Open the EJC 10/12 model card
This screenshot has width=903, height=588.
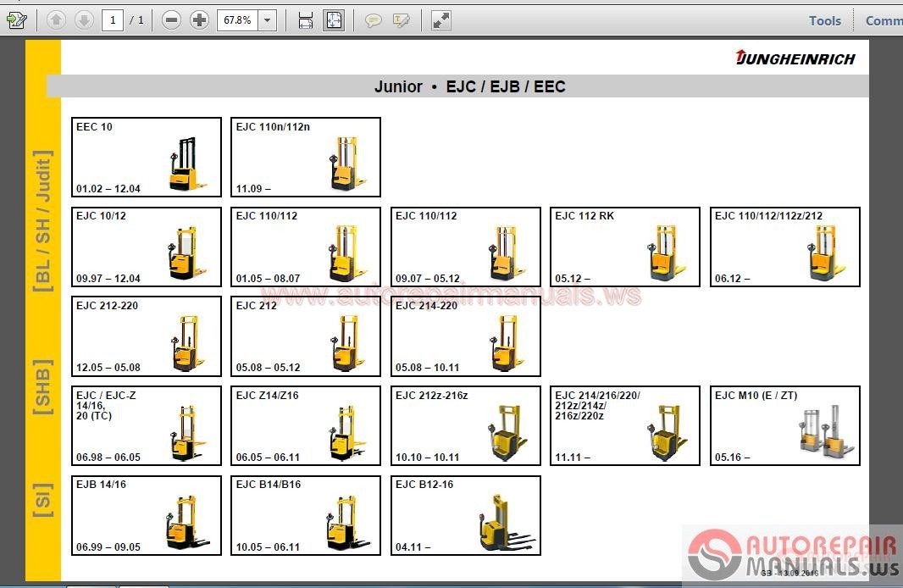click(x=147, y=247)
